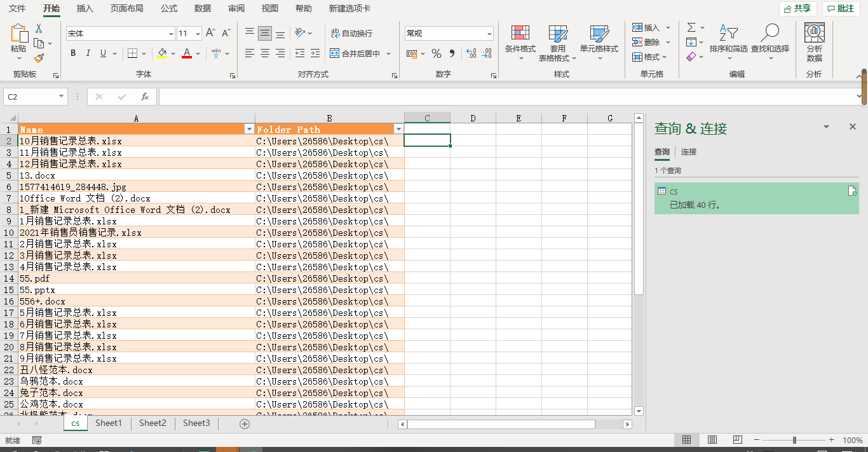
Task: Apply the red font color
Action: click(187, 53)
